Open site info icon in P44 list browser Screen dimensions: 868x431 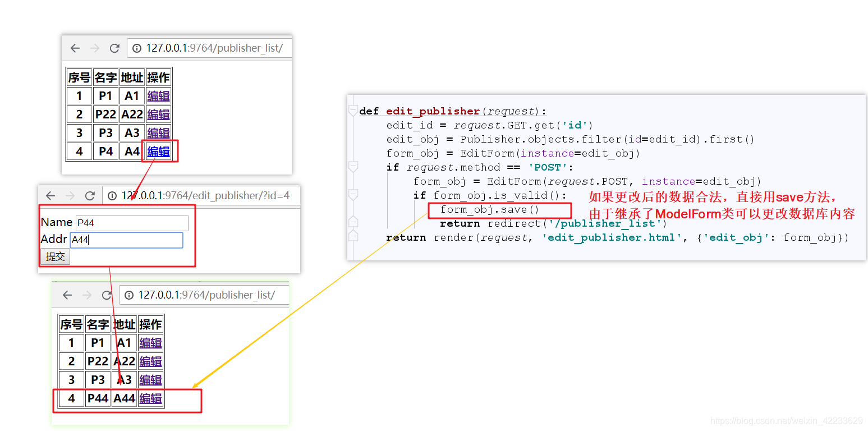128,295
